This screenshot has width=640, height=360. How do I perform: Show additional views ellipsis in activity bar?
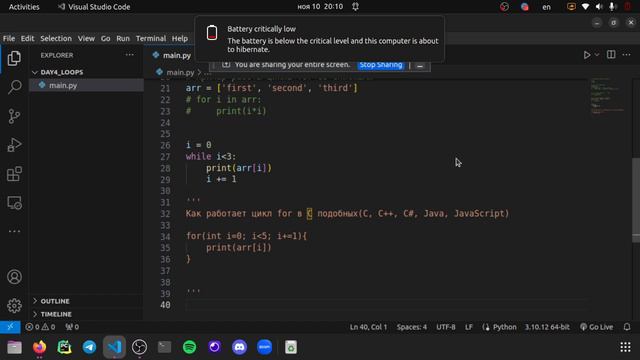point(14,231)
